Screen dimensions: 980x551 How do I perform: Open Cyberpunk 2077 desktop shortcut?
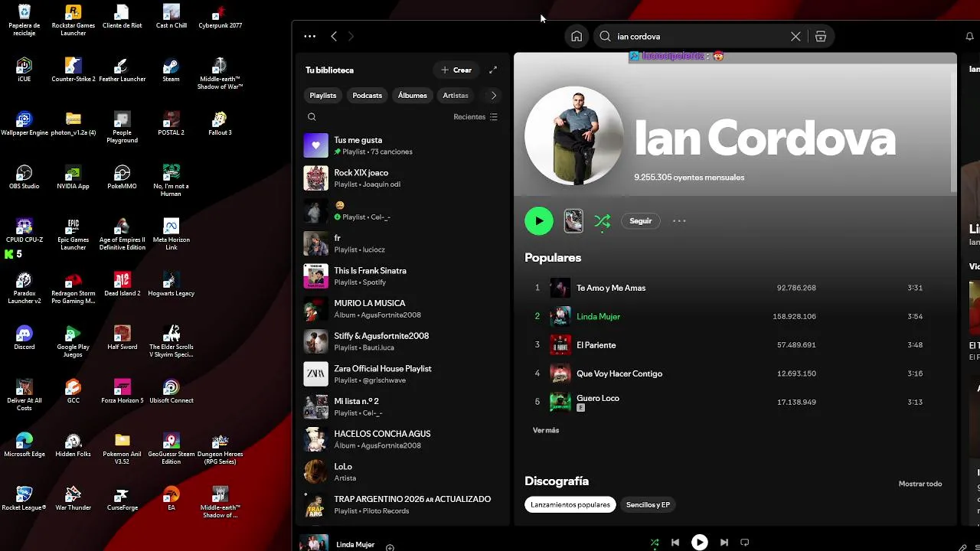pyautogui.click(x=220, y=15)
